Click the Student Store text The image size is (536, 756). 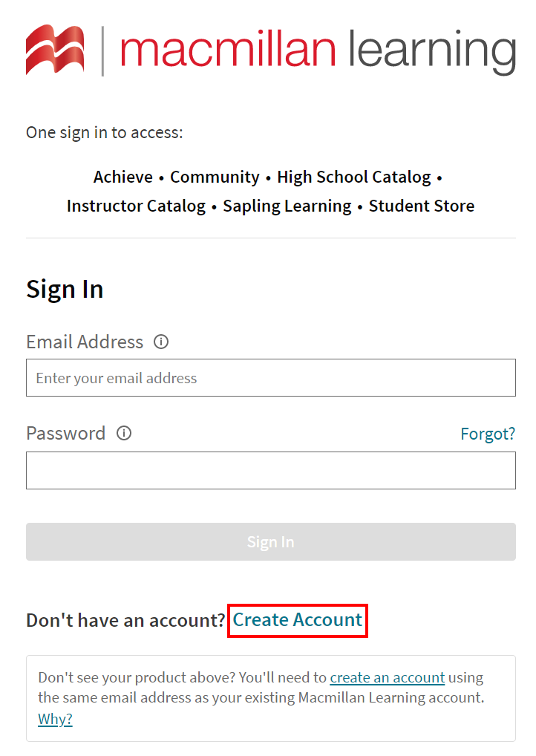click(421, 206)
